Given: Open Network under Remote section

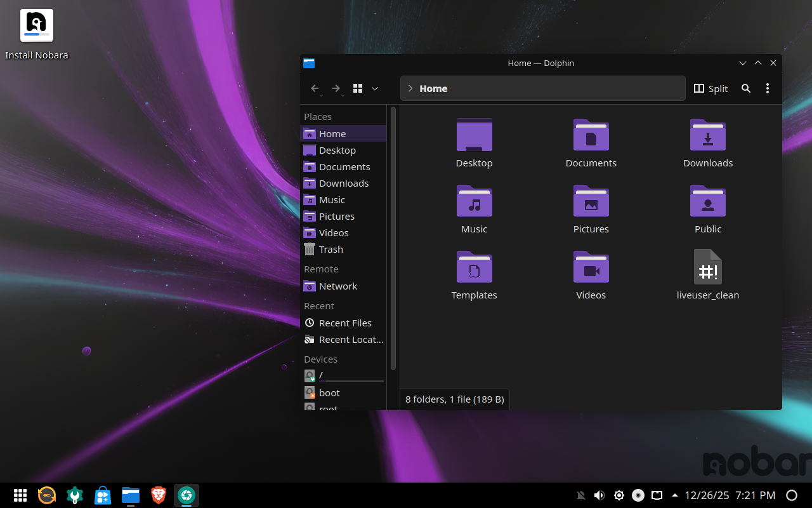Looking at the screenshot, I should point(337,286).
